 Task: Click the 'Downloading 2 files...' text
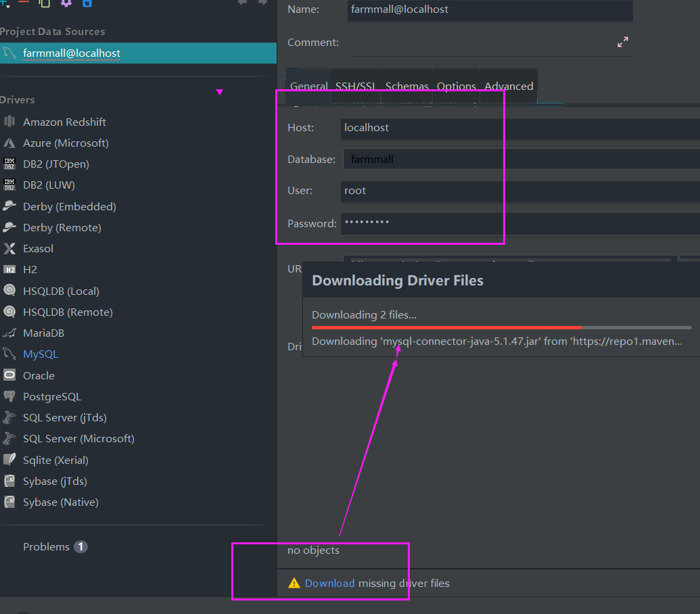pos(364,314)
